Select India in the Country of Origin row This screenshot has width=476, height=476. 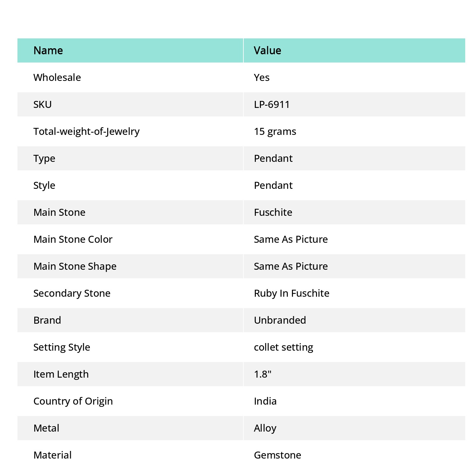pyautogui.click(x=265, y=401)
